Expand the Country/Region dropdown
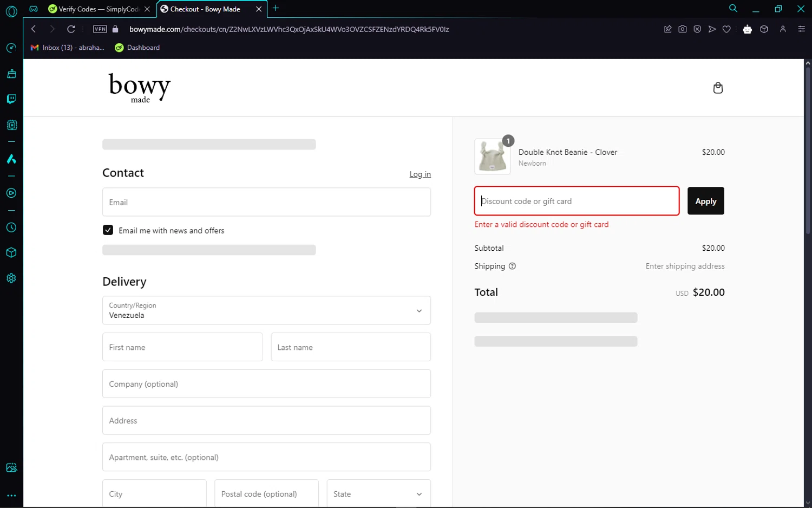Screen dimensions: 812x508 tap(266, 310)
